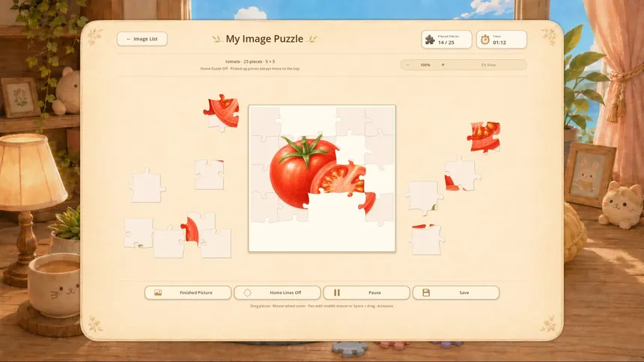This screenshot has height=362, width=644.
Task: Select the seeded tomato piece at top right
Action: coord(484,137)
